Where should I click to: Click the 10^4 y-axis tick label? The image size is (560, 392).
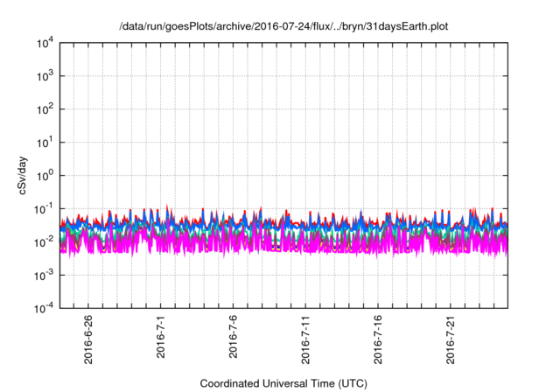point(45,44)
